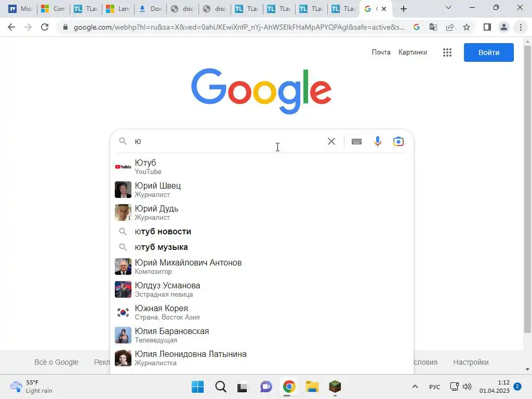Click the address bar URL
This screenshot has height=399, width=532.
[239, 27]
